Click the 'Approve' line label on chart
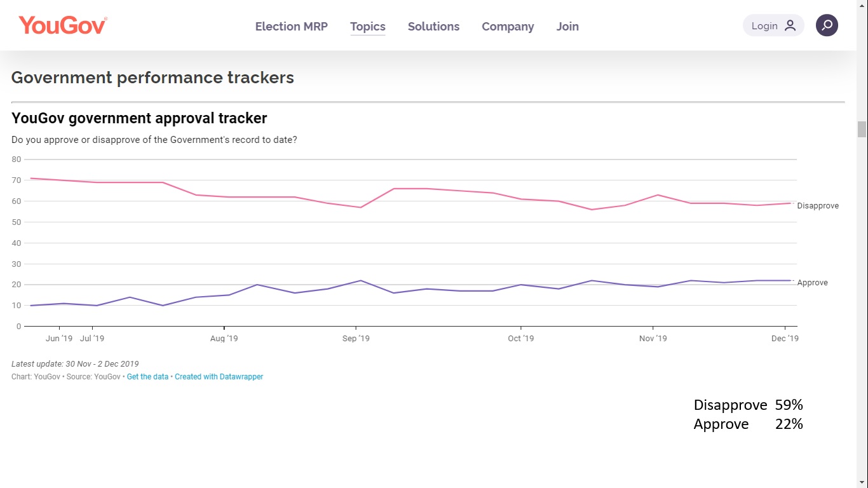 click(813, 283)
